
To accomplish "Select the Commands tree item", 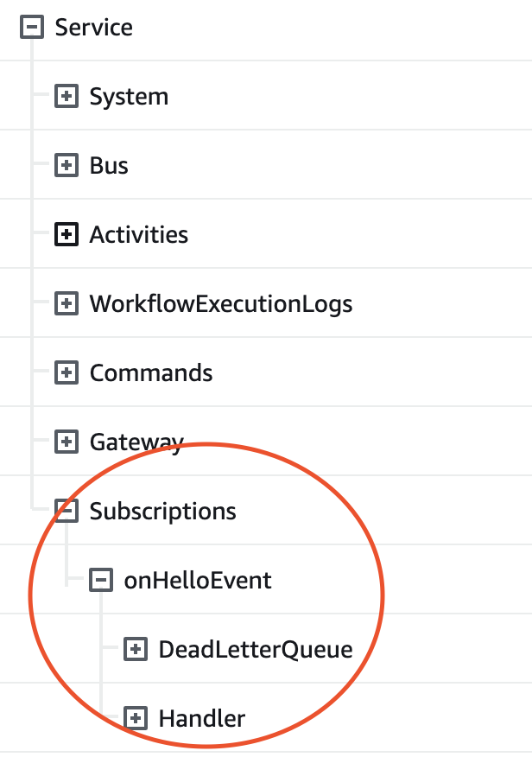I will [151, 372].
